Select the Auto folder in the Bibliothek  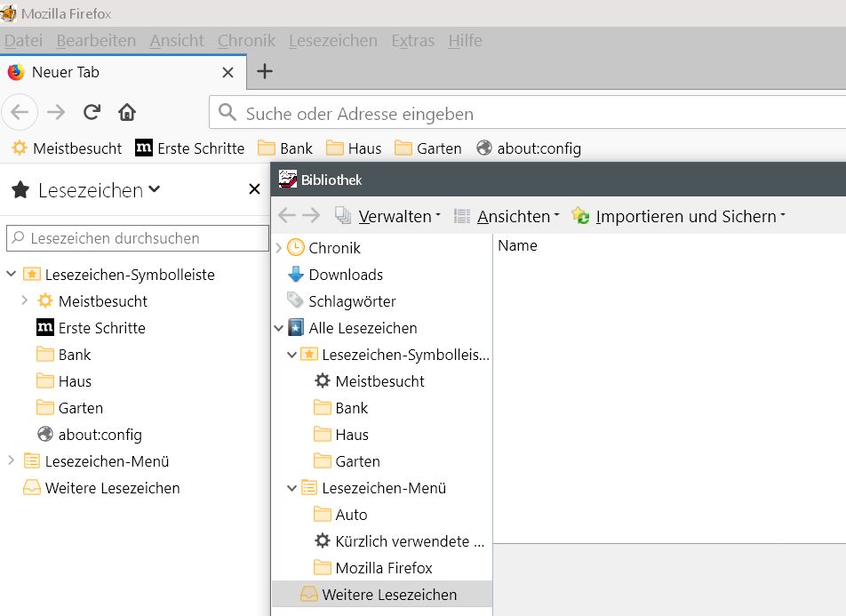click(340, 515)
